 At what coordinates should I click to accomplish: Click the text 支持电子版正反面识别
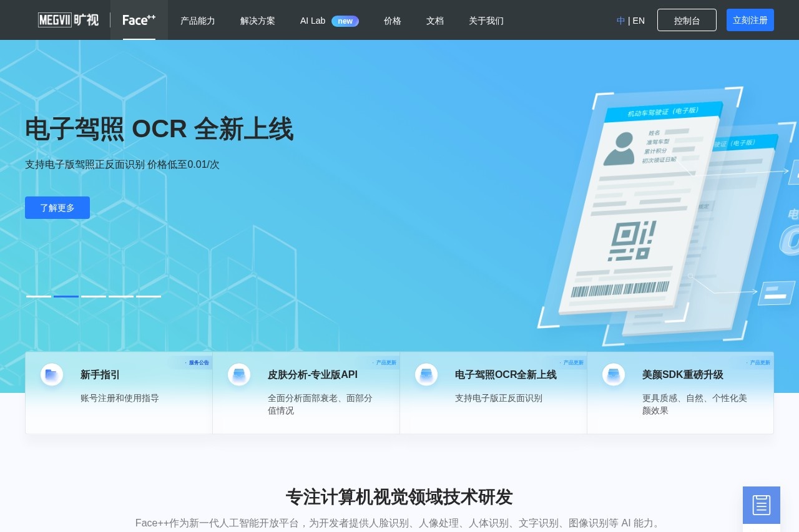click(x=499, y=398)
